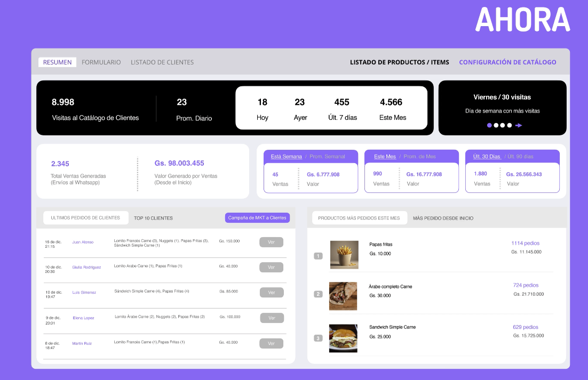Screen dimensions: 588x380
Task: Open customer Giulia Rodriguez profile link
Action: coord(86,267)
